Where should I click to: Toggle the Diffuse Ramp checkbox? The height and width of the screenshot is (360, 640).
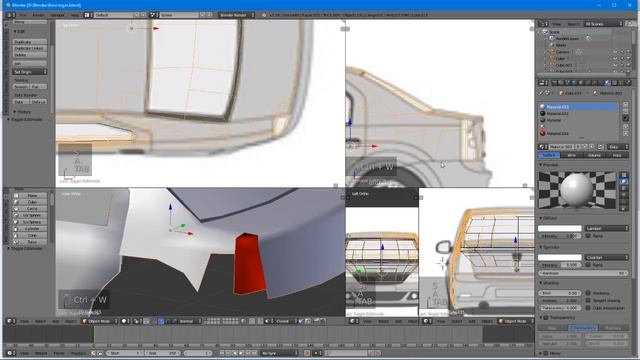588,236
